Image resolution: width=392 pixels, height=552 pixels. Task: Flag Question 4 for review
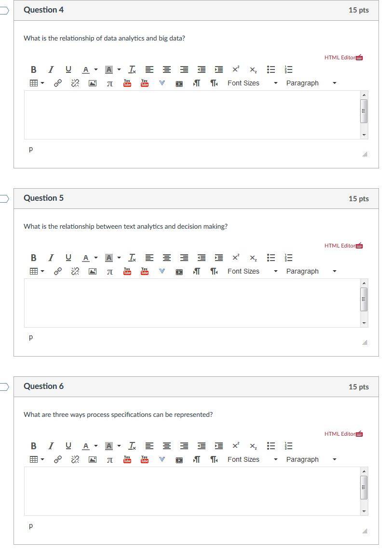tap(4, 11)
